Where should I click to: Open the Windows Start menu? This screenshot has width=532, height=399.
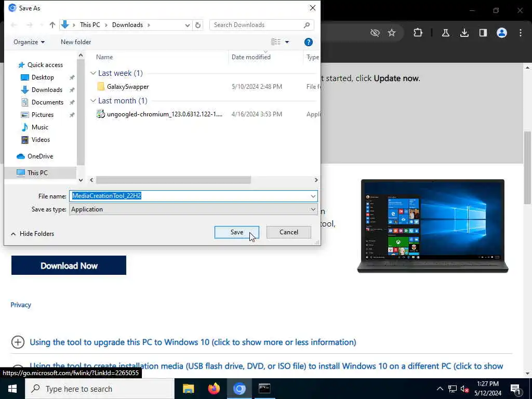tap(12, 389)
